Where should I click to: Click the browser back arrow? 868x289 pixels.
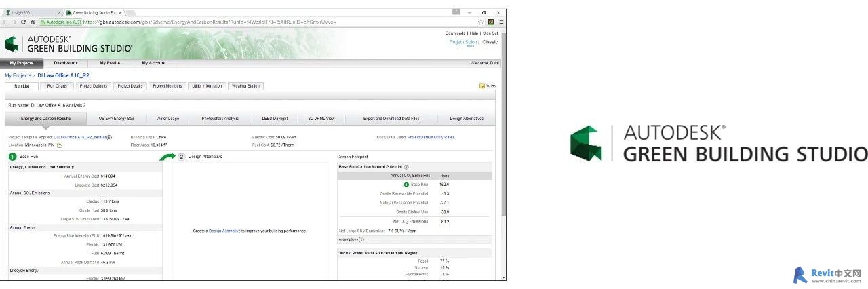point(5,22)
